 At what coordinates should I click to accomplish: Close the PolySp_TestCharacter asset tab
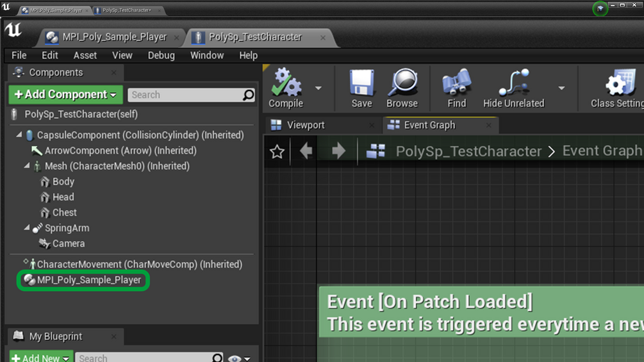click(x=323, y=38)
